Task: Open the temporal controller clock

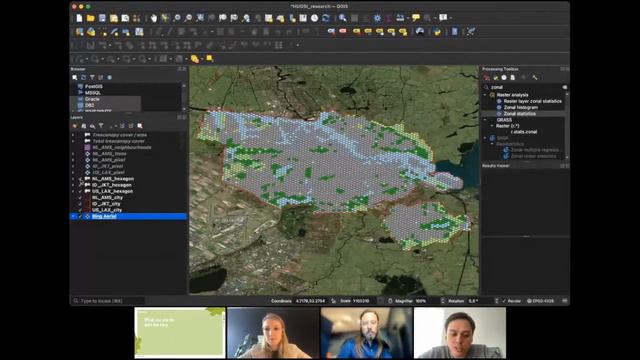Action: [x=314, y=18]
